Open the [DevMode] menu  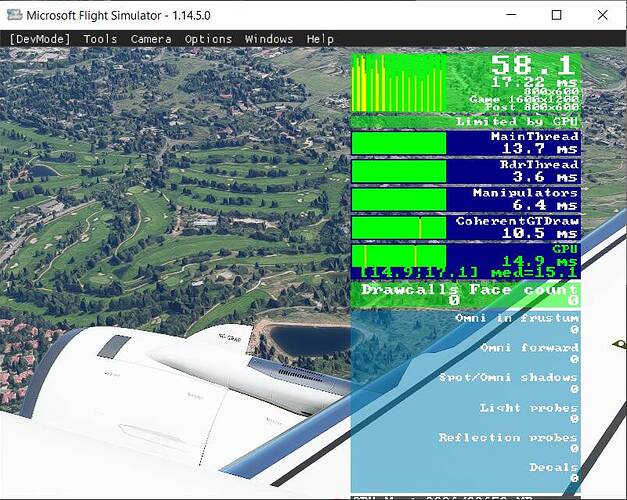point(41,39)
